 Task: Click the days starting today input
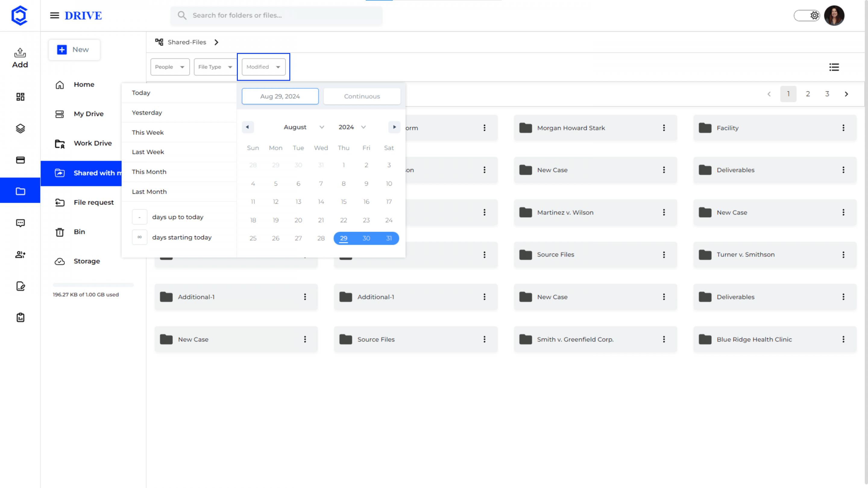[140, 237]
